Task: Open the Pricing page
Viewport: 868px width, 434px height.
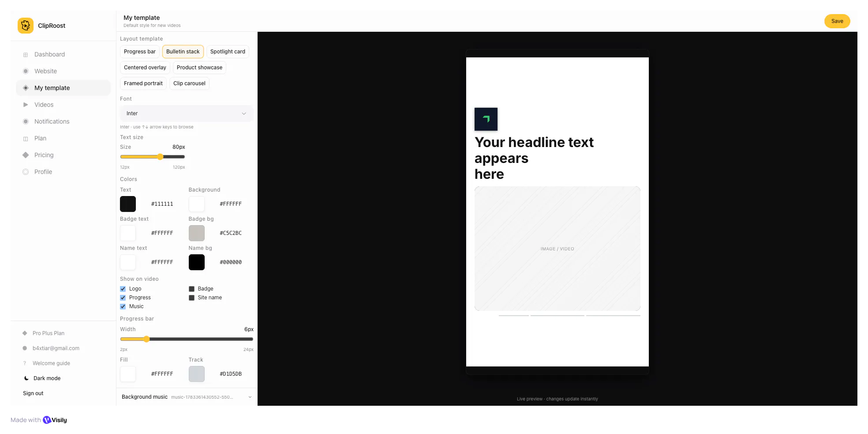Action: 64,155
